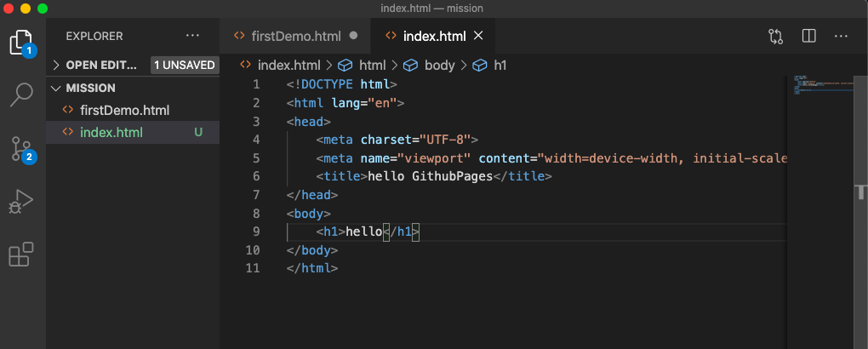Viewport: 868px width, 349px height.
Task: Click the opening <body> tag
Action: [x=308, y=214]
